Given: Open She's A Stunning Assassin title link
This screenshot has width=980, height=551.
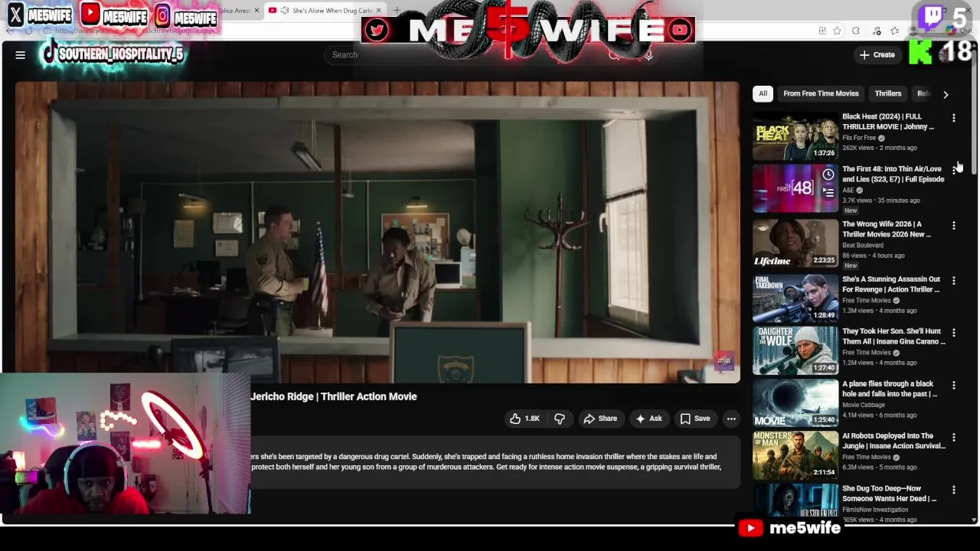Looking at the screenshot, I should coord(891,284).
